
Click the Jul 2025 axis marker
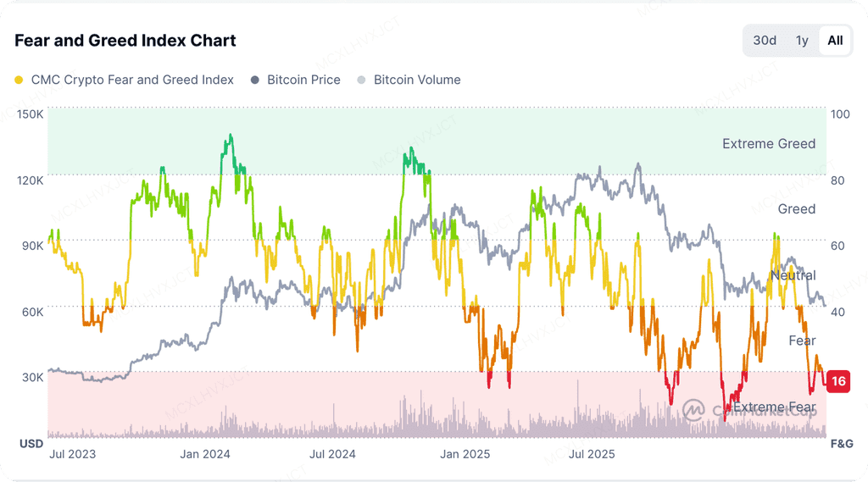[x=592, y=454]
